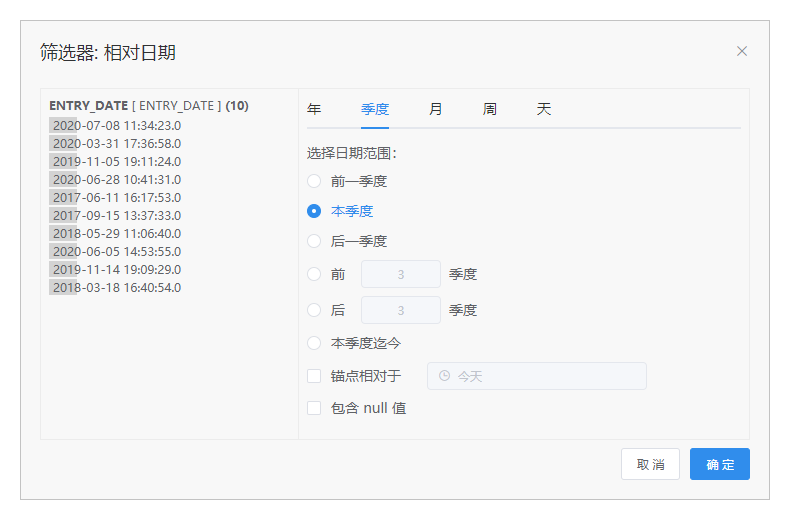The image size is (790, 520).
Task: Click the 取消 button
Action: 650,464
